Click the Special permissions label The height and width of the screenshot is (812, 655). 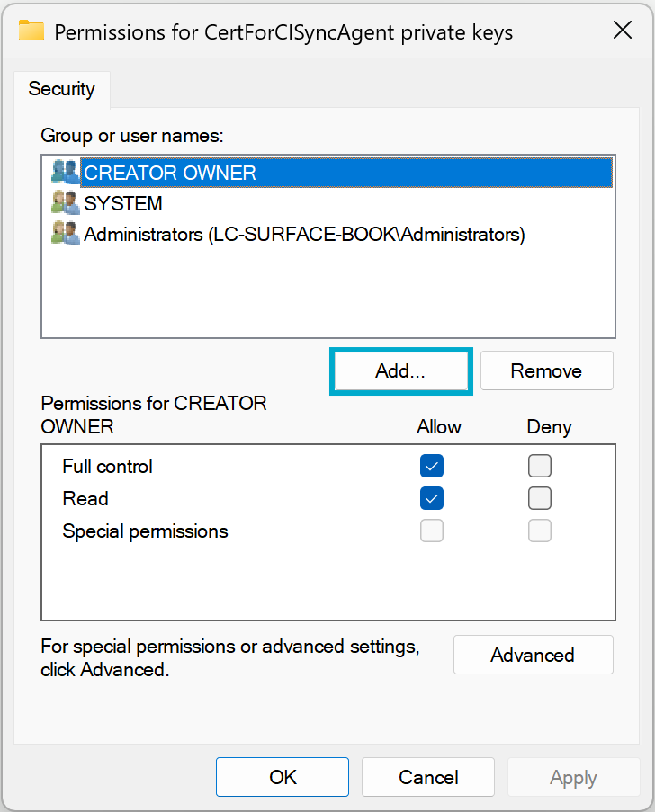(x=145, y=531)
